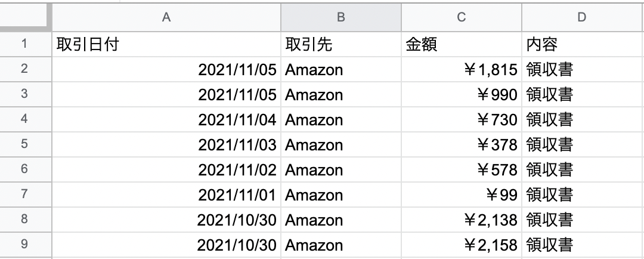The height and width of the screenshot is (259, 644).
Task: Click the 取引先 header cell
Action: [x=341, y=45]
